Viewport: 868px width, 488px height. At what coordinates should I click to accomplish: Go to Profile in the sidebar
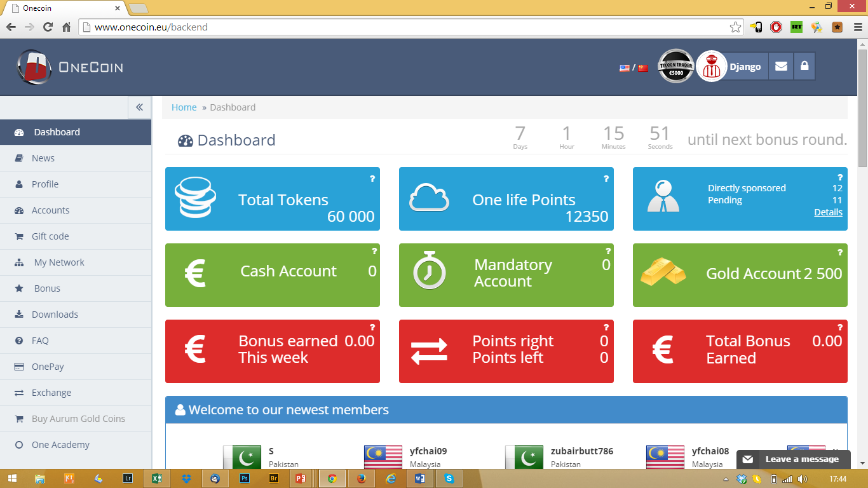point(76,184)
